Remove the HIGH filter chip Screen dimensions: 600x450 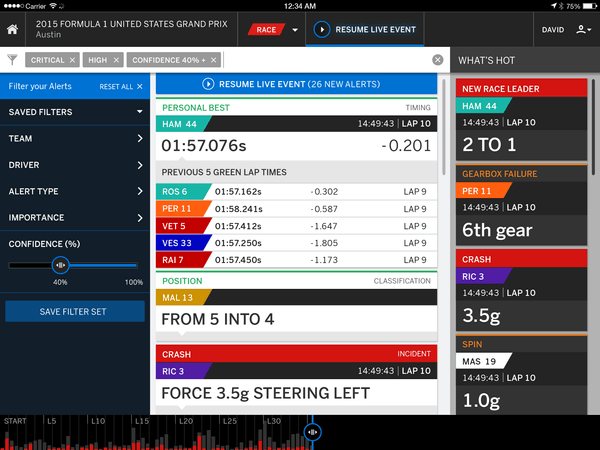pyautogui.click(x=116, y=60)
